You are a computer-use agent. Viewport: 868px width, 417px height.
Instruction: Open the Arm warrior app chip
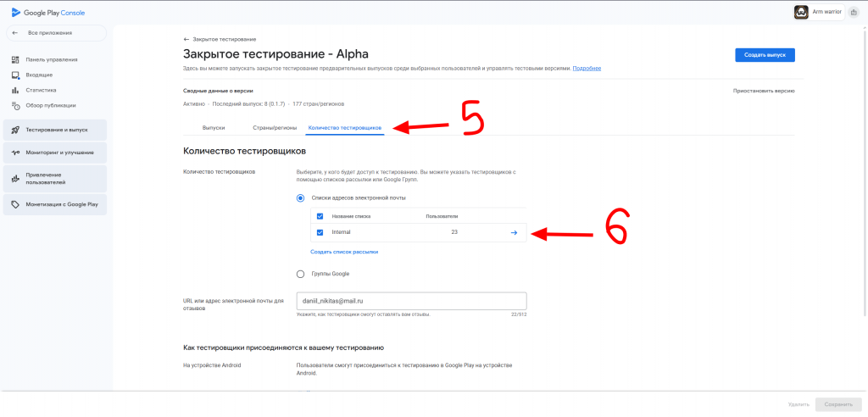point(819,12)
